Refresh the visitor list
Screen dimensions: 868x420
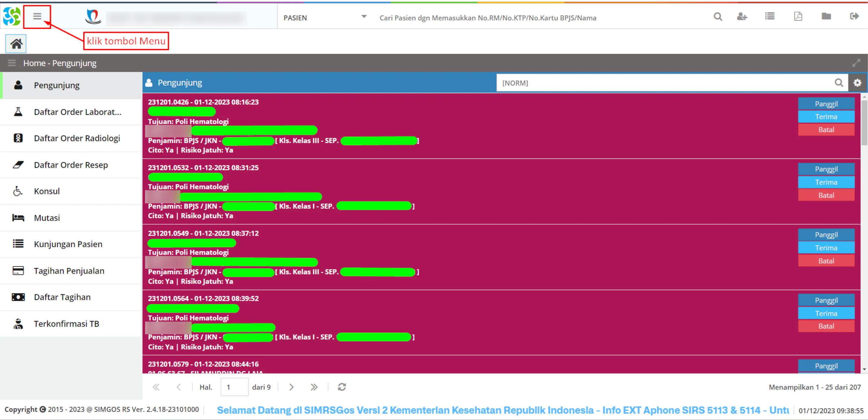click(x=342, y=387)
